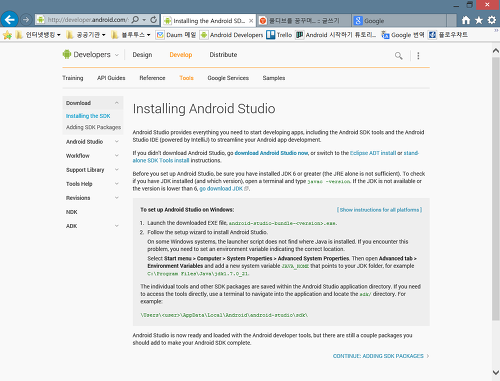Open the Trello bookmark
Image resolution: width=500 pixels, height=381 pixels.
click(x=279, y=35)
